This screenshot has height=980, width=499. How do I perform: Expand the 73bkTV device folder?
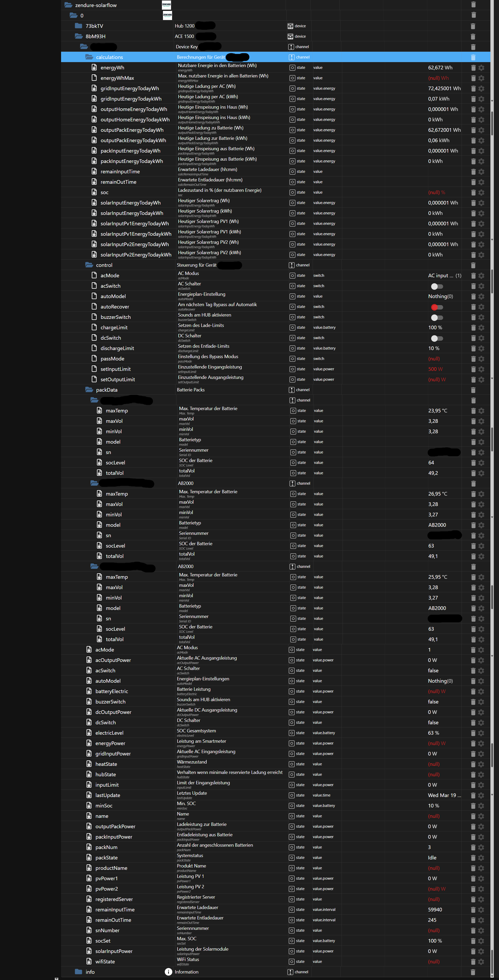click(x=78, y=26)
